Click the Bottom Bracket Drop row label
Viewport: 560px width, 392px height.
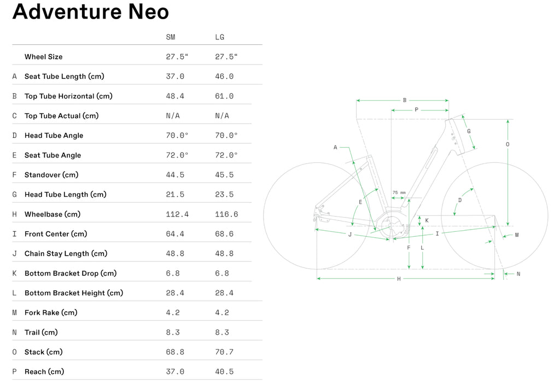71,273
